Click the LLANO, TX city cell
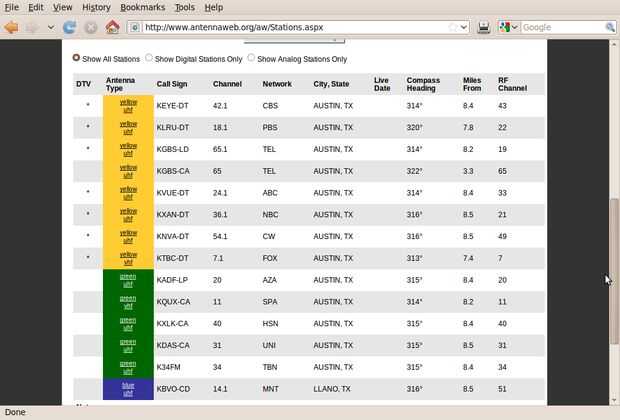The width and height of the screenshot is (620, 420). pyautogui.click(x=332, y=389)
